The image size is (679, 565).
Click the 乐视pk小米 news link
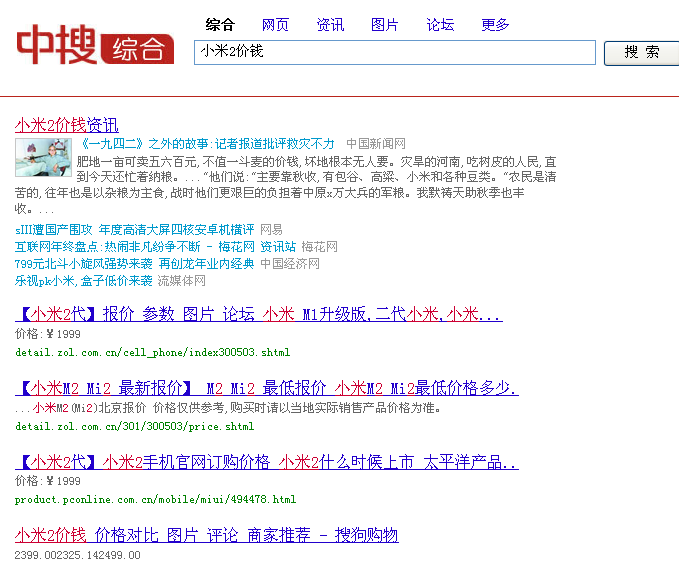coord(84,281)
